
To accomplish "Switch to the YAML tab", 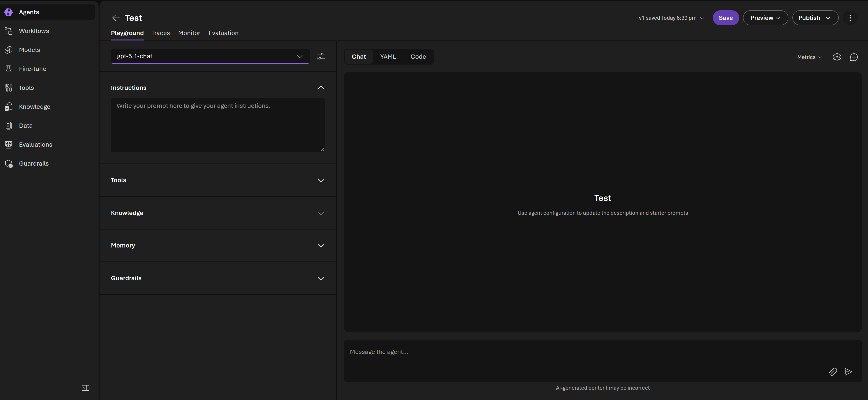I will (388, 57).
